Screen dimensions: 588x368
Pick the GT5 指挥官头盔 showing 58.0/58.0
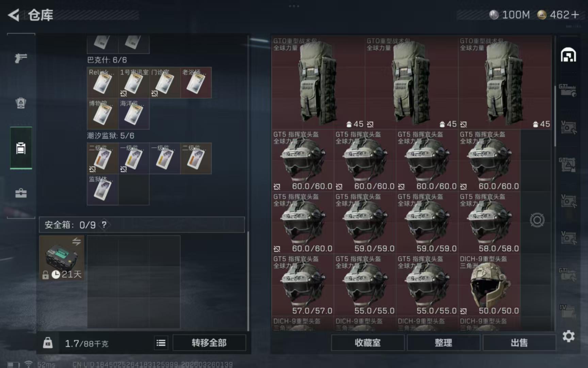point(489,223)
